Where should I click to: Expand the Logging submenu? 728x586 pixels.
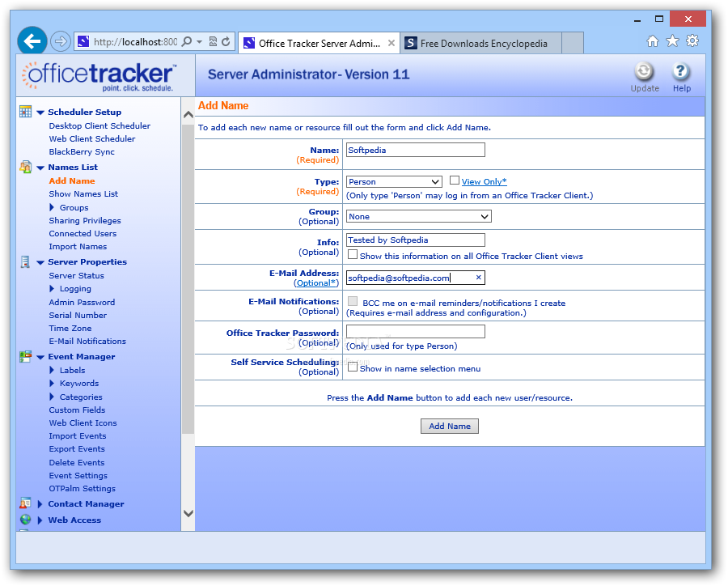52,289
